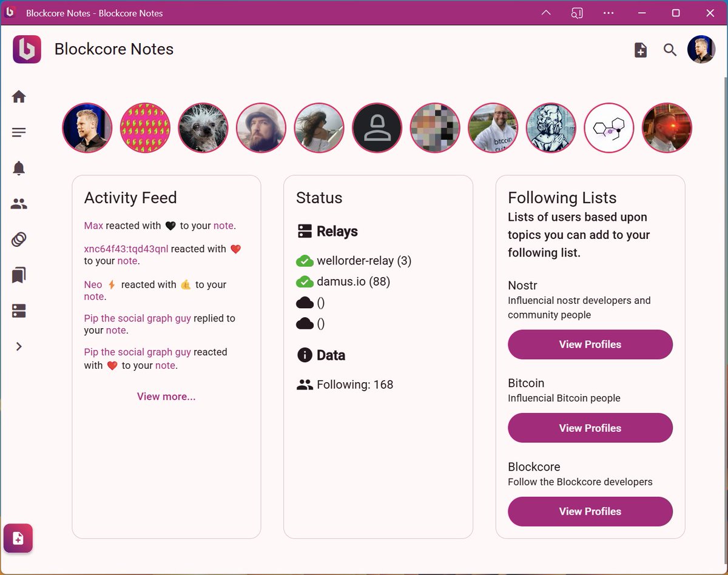Select View more in the Activity Feed
Screen dimensions: 728x575
tap(166, 396)
